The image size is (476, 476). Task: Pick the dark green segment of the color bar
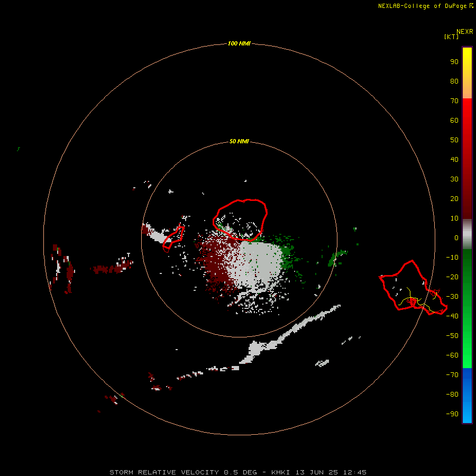[x=467, y=308]
